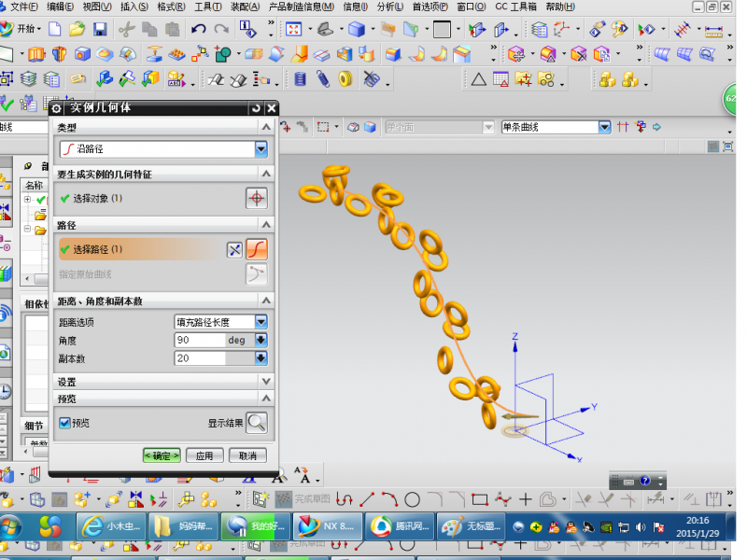Collapse the 路径 section
The height and width of the screenshot is (560, 747).
click(x=266, y=226)
